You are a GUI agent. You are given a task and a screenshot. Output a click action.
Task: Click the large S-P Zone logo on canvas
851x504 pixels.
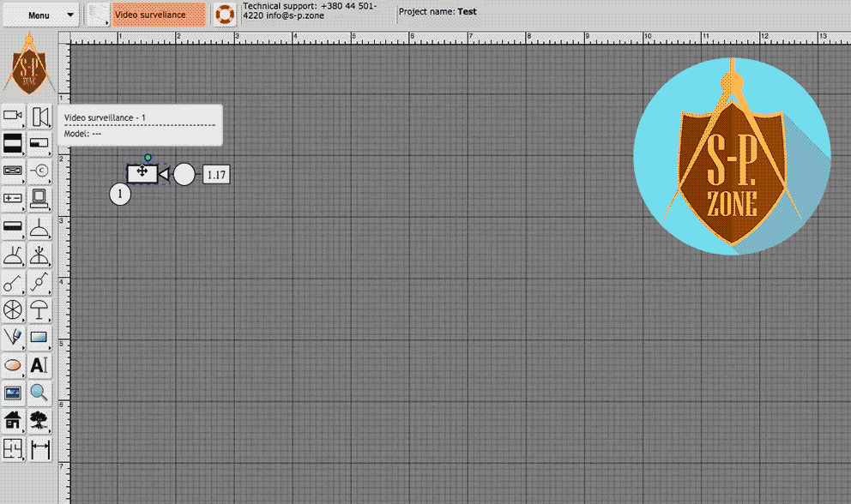click(x=732, y=156)
